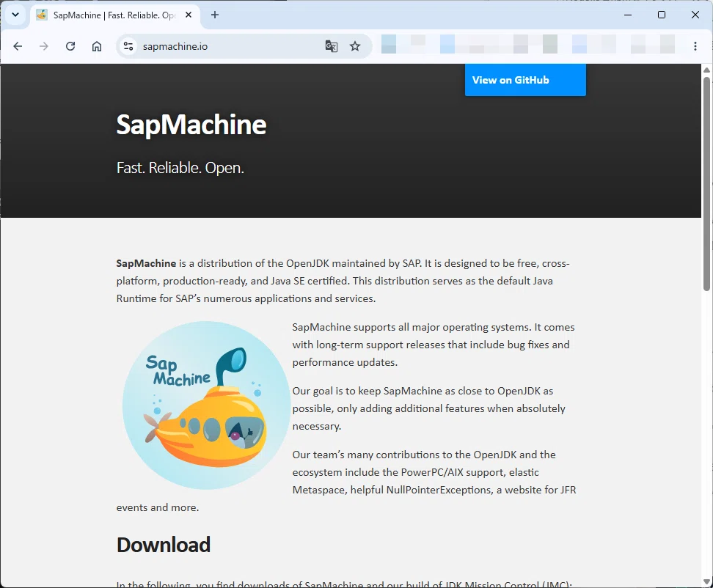The image size is (713, 588).
Task: Click the scrollbar up arrow
Action: click(706, 70)
